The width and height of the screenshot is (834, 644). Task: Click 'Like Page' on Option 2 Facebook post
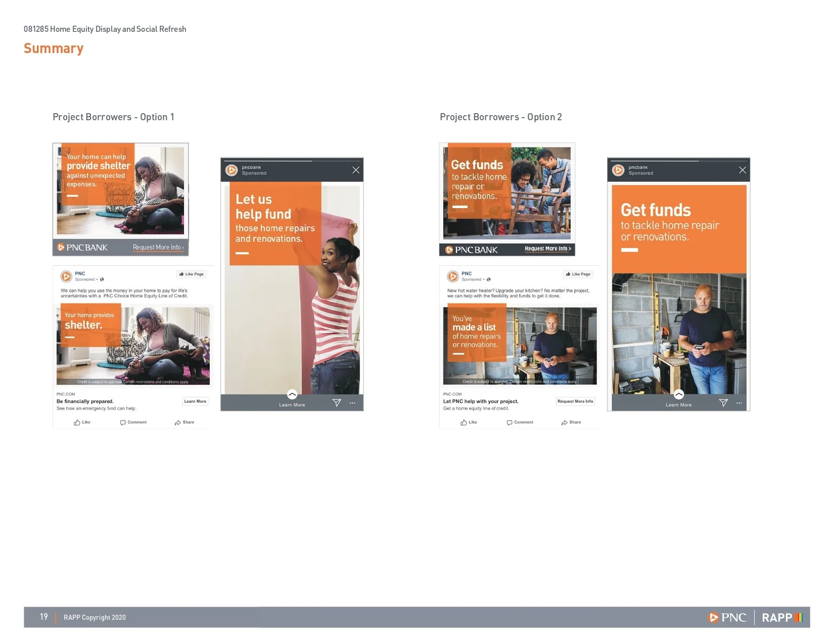pyautogui.click(x=578, y=274)
